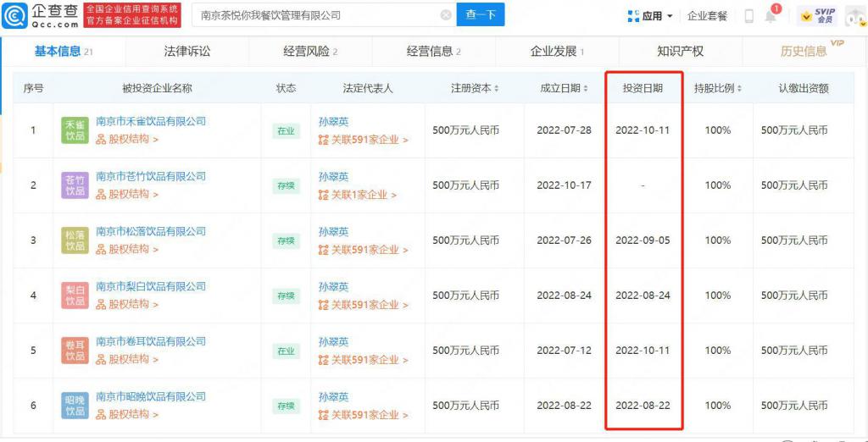868x442 pixels.
Task: Expand the 应用 dropdown menu
Action: (651, 16)
